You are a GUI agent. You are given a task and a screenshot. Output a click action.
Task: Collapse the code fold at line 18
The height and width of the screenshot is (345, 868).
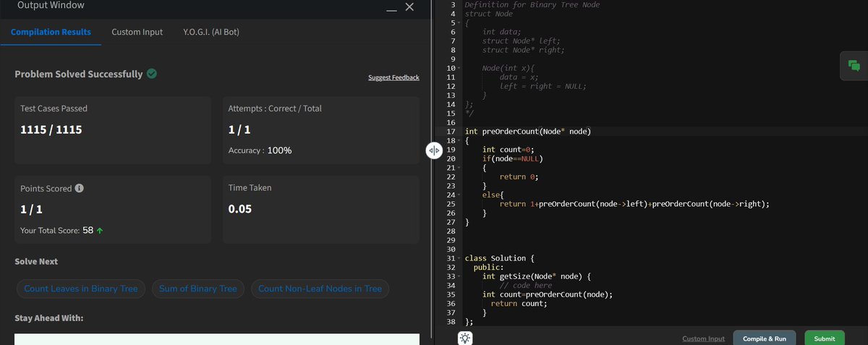pos(460,140)
